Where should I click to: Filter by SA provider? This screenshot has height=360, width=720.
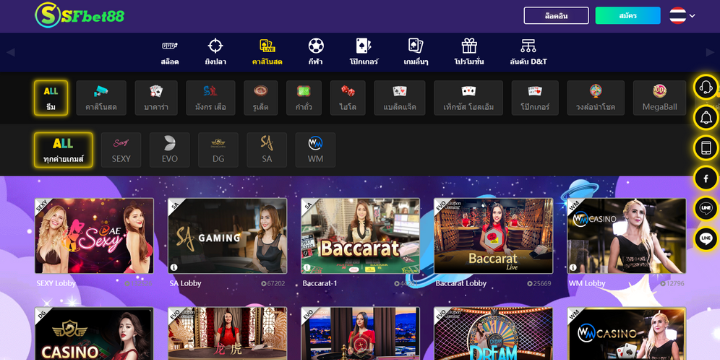coord(267,150)
